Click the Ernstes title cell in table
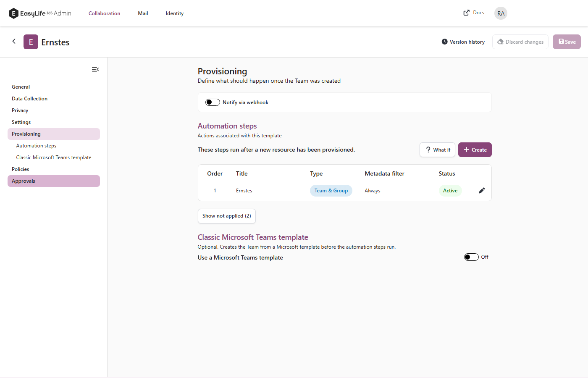 point(244,191)
